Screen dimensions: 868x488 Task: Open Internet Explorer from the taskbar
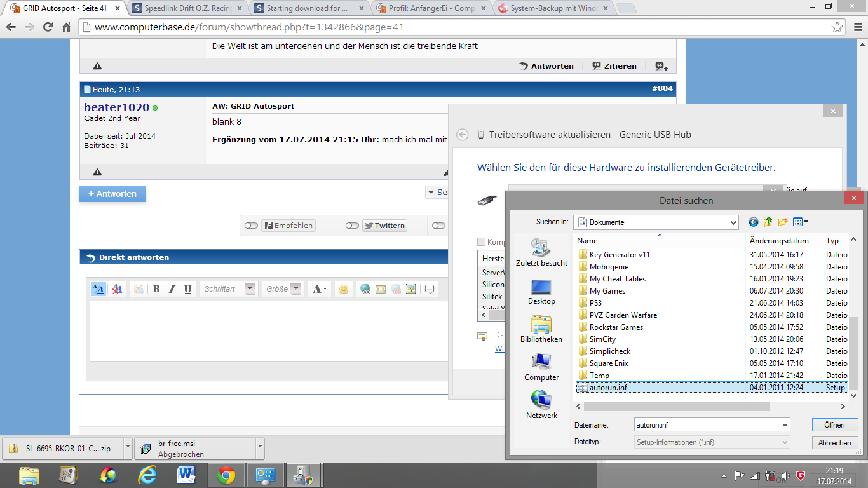click(x=147, y=475)
